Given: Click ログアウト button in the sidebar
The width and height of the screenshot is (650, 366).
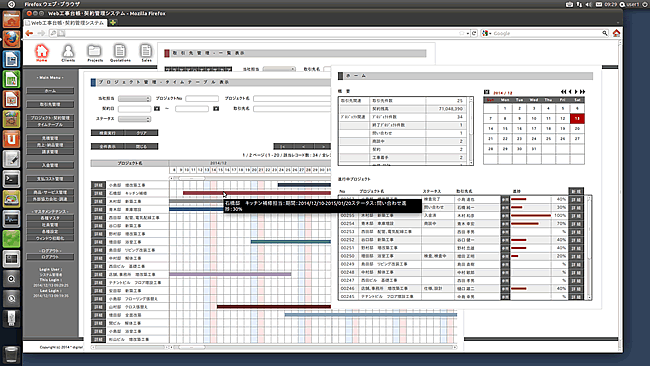Looking at the screenshot, I should [50, 257].
